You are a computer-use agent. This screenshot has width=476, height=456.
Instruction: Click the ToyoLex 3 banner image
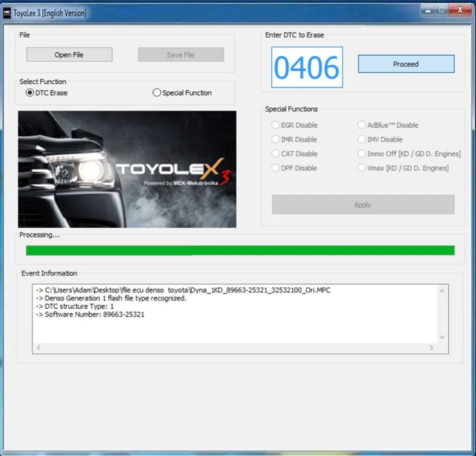coord(127,169)
